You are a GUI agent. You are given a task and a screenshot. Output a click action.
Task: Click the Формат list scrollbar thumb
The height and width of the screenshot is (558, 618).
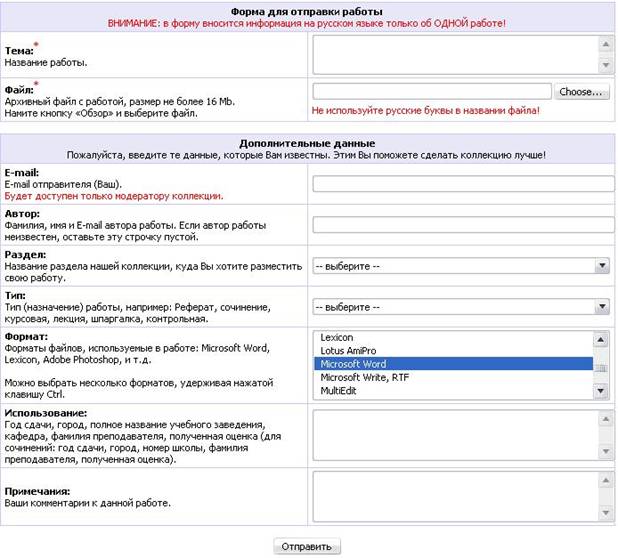pos(601,368)
